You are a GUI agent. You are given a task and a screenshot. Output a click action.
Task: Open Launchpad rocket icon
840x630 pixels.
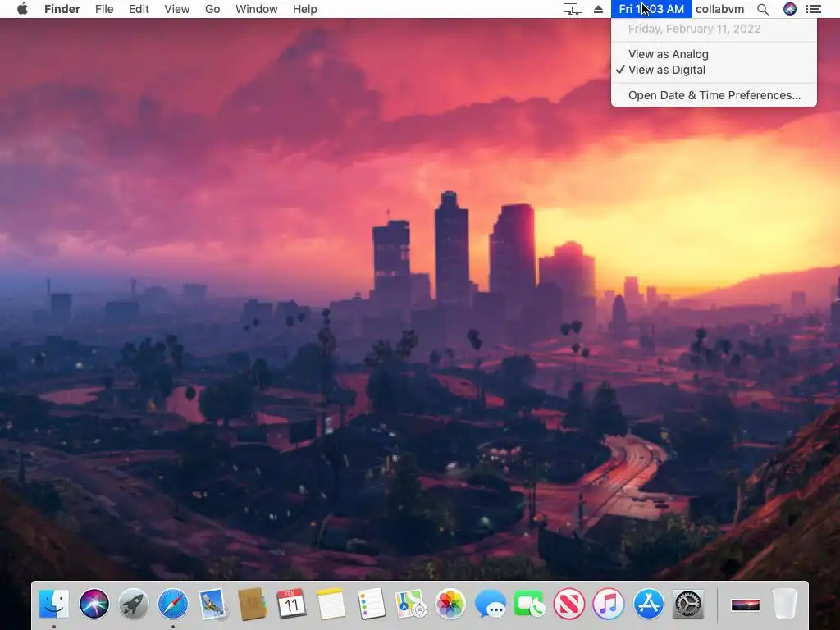pos(134,605)
